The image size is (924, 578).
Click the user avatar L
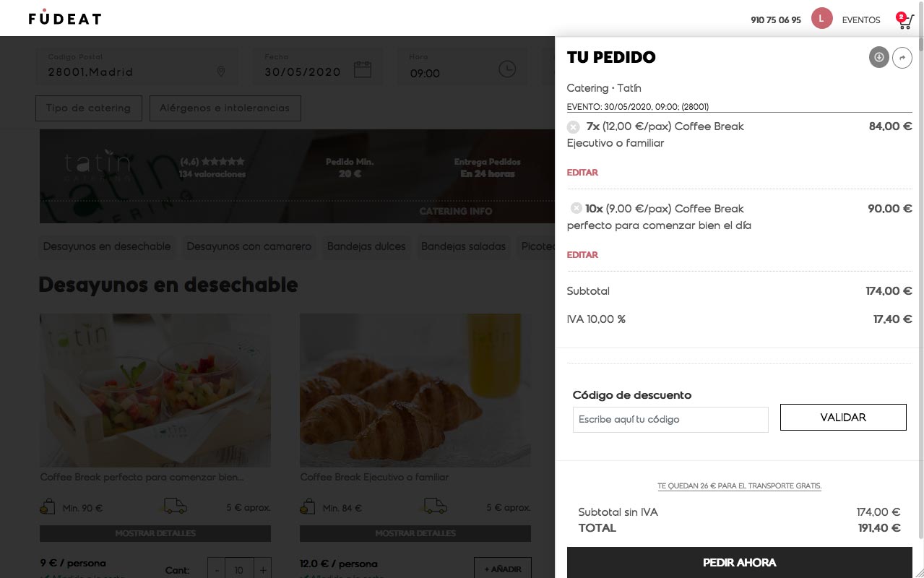(821, 19)
